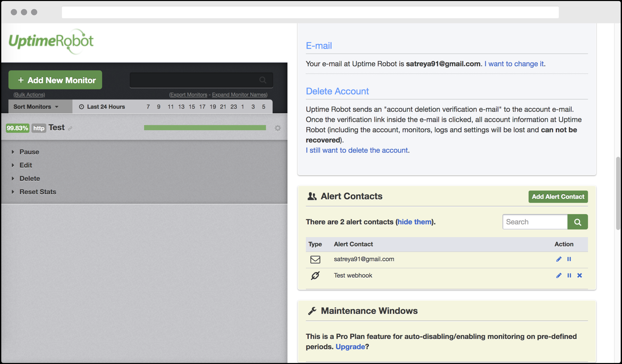Delete the Test webhook alert contact
The image size is (622, 364).
click(x=580, y=275)
